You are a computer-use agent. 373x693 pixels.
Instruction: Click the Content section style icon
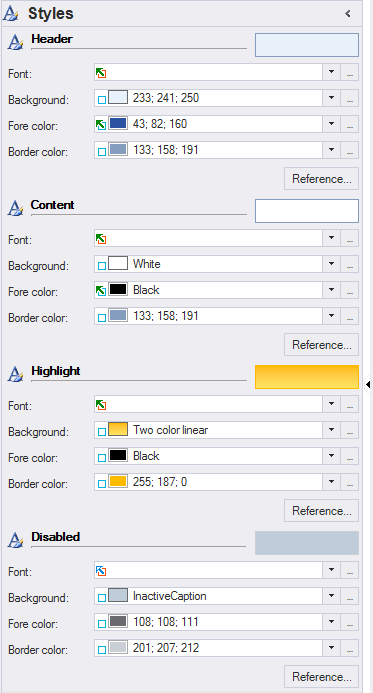coord(15,209)
